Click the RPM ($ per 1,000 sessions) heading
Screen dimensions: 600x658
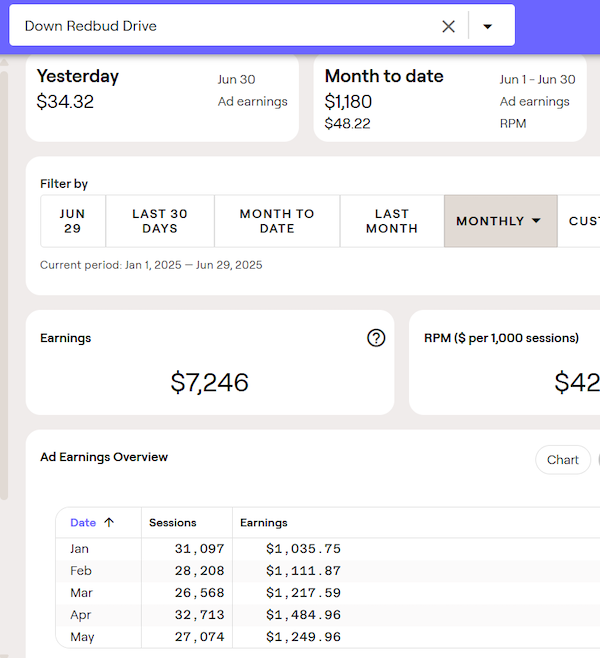[x=501, y=338]
